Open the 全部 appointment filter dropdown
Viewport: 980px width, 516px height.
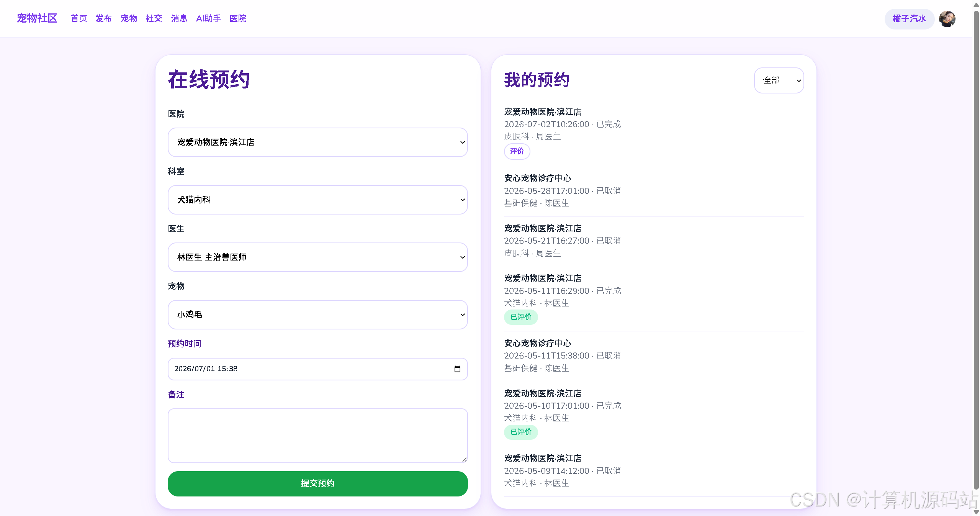(x=779, y=80)
